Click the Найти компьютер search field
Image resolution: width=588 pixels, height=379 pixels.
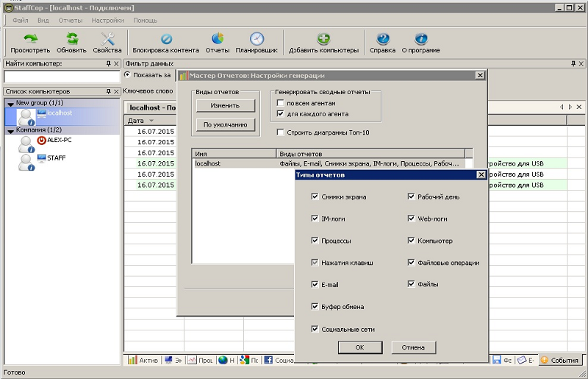coord(61,76)
